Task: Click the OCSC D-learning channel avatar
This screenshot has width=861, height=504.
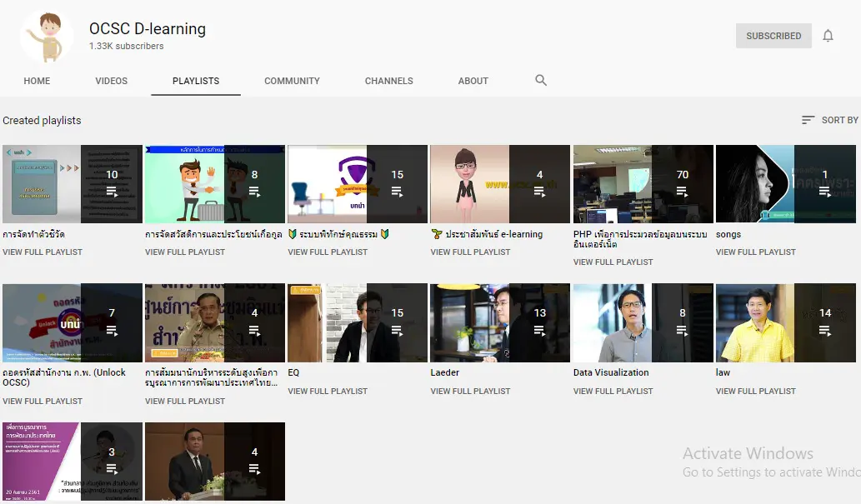Action: 48,36
